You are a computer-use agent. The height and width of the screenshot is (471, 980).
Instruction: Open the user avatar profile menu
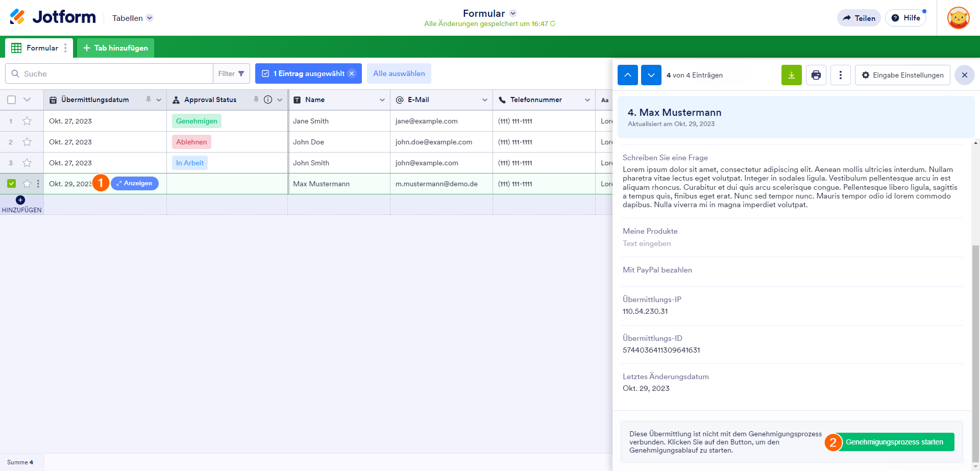pos(958,18)
